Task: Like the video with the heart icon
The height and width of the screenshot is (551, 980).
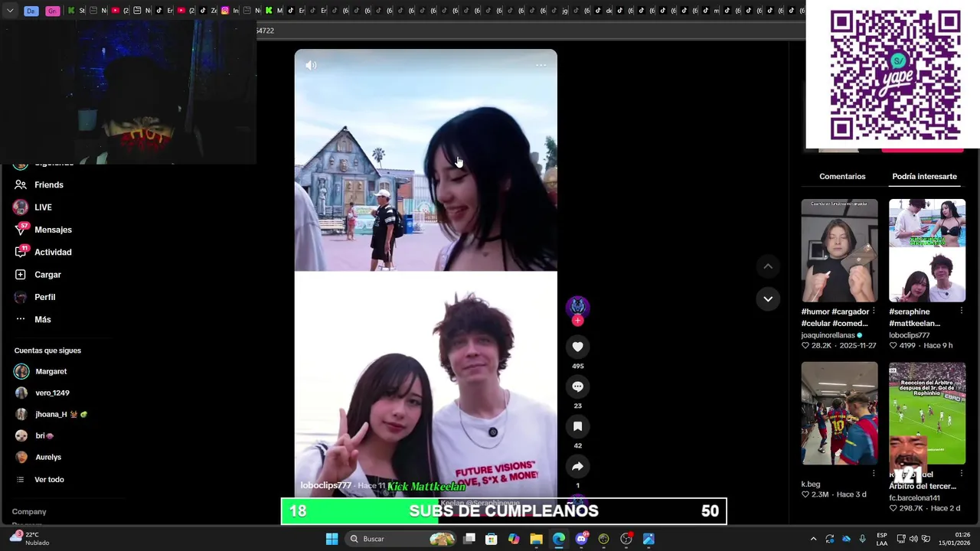Action: tap(577, 347)
